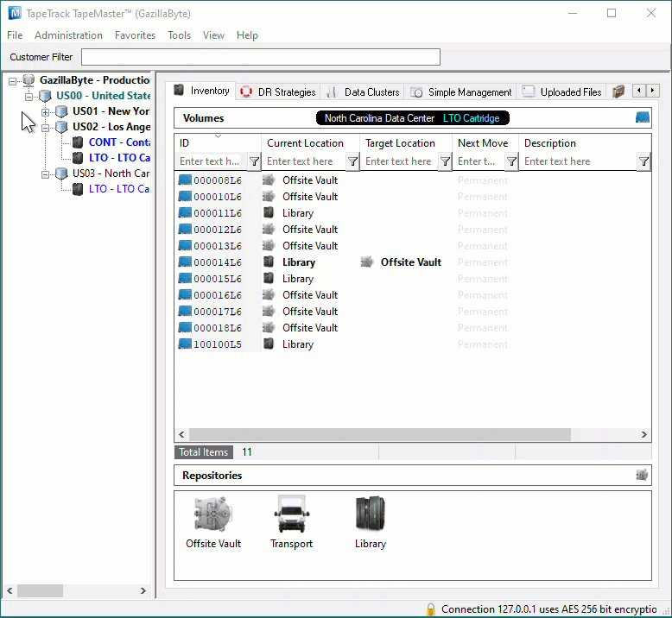Screen dimensions: 672x618
Task: Click the Offsite Vault repository icon
Action: point(213,514)
